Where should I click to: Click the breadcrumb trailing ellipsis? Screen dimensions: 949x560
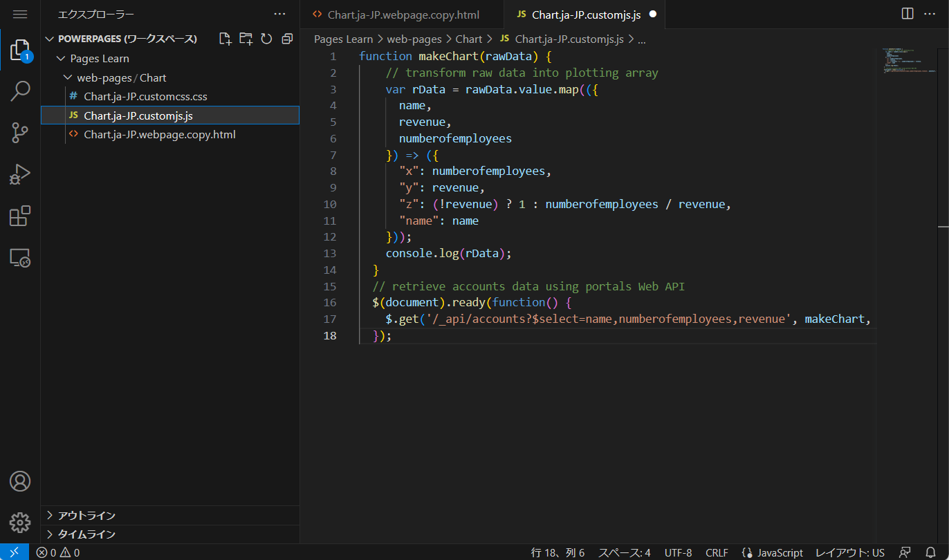click(641, 39)
